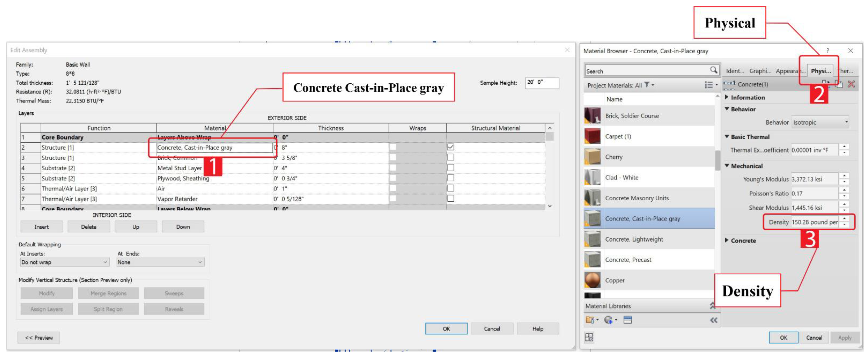Open the Behavior Isotropic dropdown
This screenshot has height=358, width=868.
[820, 122]
